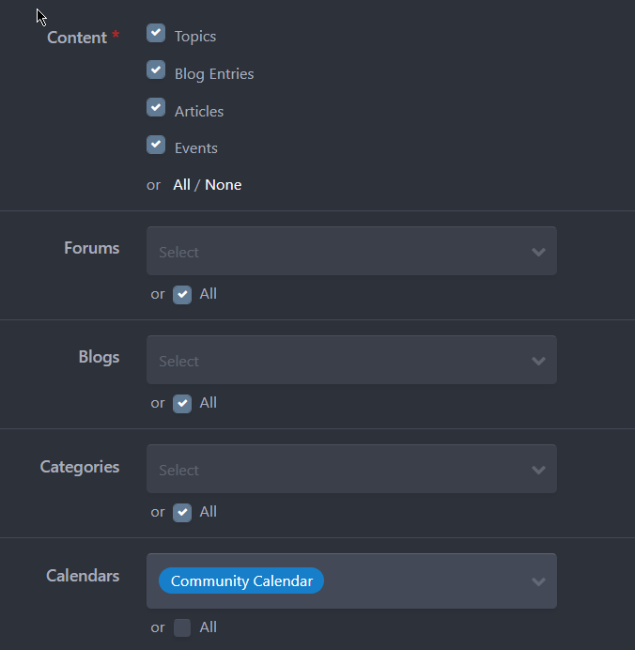
Task: Click the Categories 'Select' placeholder text
Action: pyautogui.click(x=179, y=470)
